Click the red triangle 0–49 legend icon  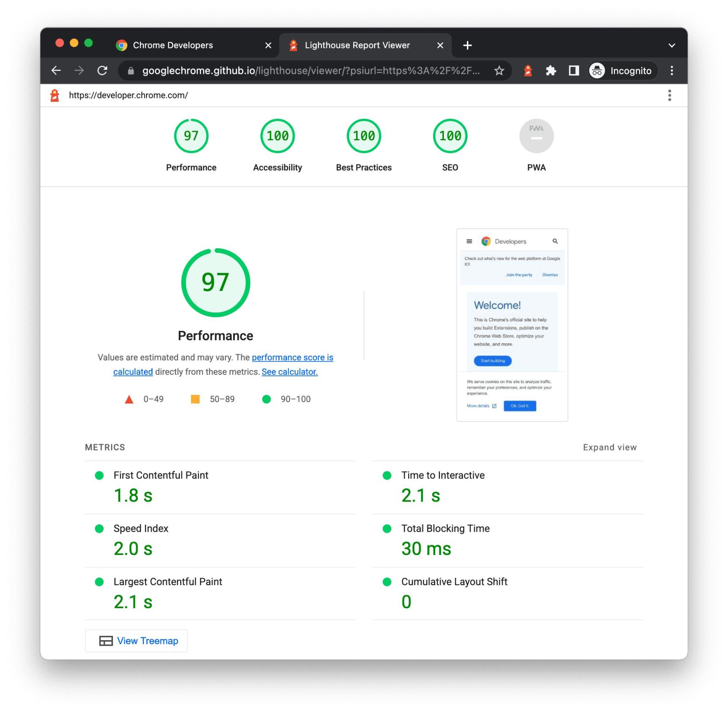click(129, 399)
